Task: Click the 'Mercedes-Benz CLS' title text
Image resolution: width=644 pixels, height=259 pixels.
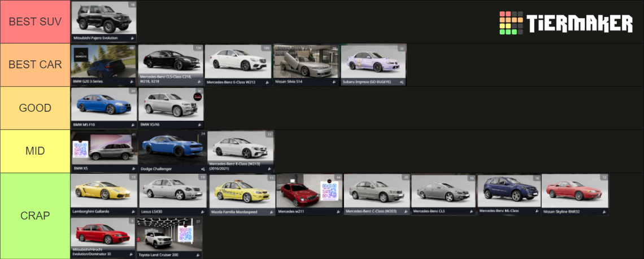Action: (x=429, y=212)
